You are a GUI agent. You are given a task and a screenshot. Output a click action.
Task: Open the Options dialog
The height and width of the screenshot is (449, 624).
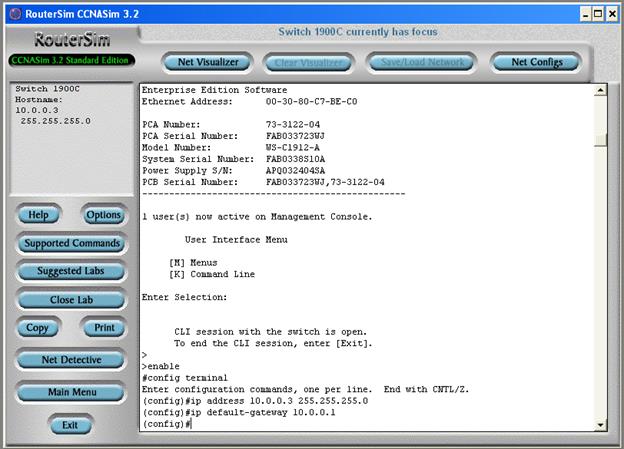point(103,215)
